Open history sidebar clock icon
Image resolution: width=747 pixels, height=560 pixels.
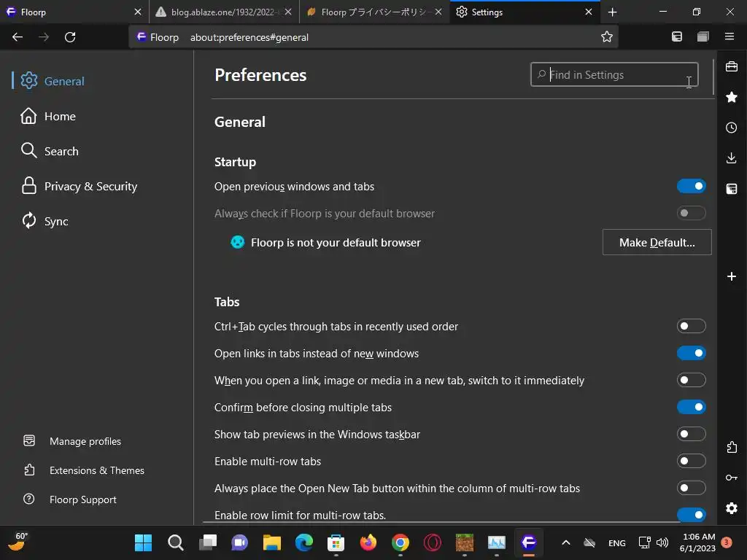[x=732, y=128]
